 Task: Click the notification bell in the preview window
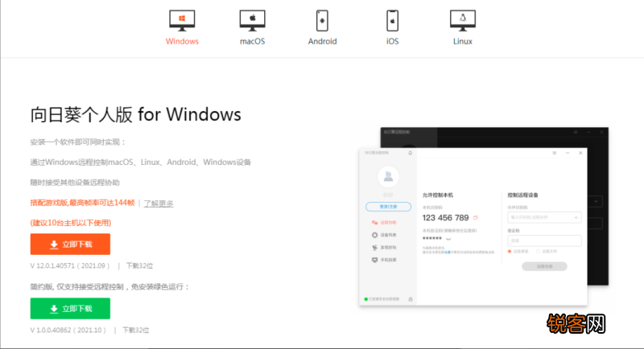[410, 153]
